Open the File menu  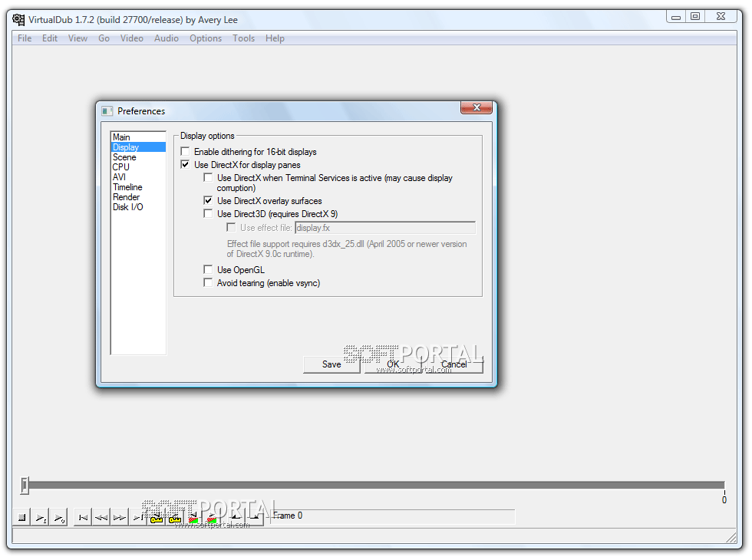[25, 38]
